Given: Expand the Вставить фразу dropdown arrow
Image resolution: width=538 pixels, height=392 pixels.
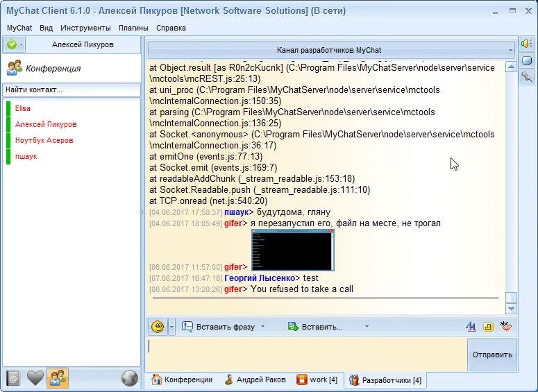Looking at the screenshot, I should (x=263, y=327).
